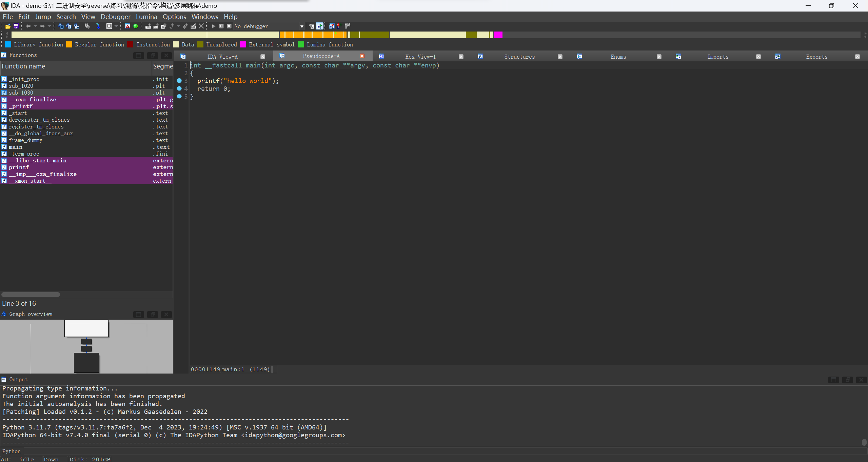Close the Pseudocode-A tab
868x462 pixels.
tap(362, 56)
